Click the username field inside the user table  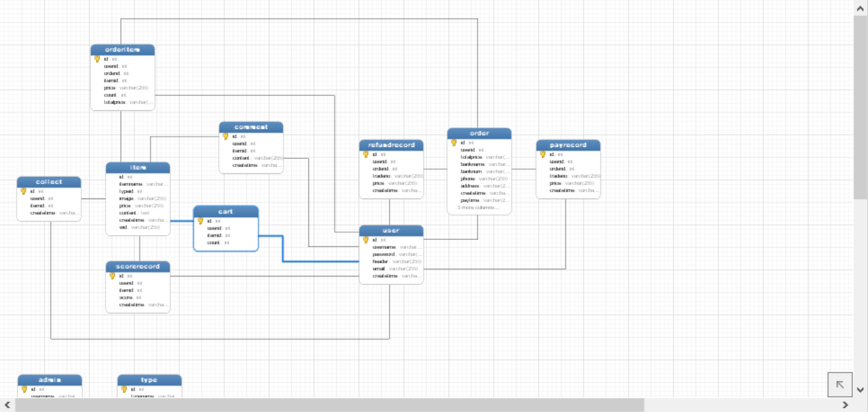pyautogui.click(x=383, y=246)
